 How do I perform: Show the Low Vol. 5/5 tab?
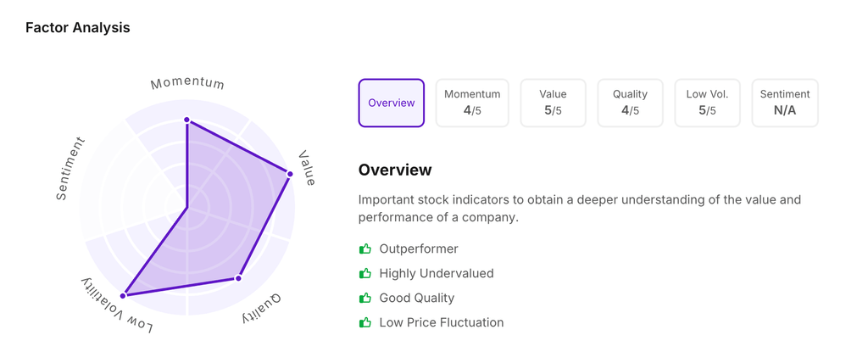(708, 103)
